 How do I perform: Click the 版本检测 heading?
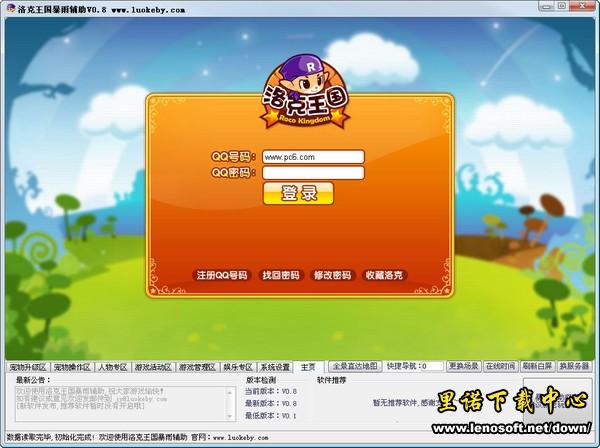tap(261, 380)
